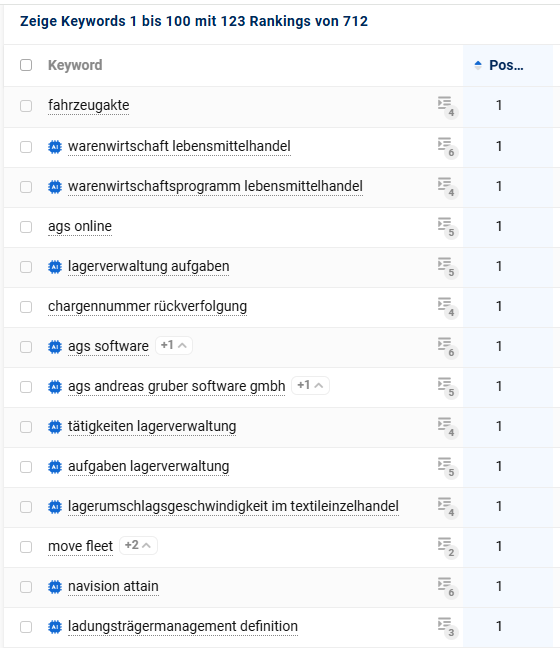This screenshot has height=648, width=560.
Task: Open keyword tätigkeiten lagerverwaltung
Action: [x=152, y=426]
